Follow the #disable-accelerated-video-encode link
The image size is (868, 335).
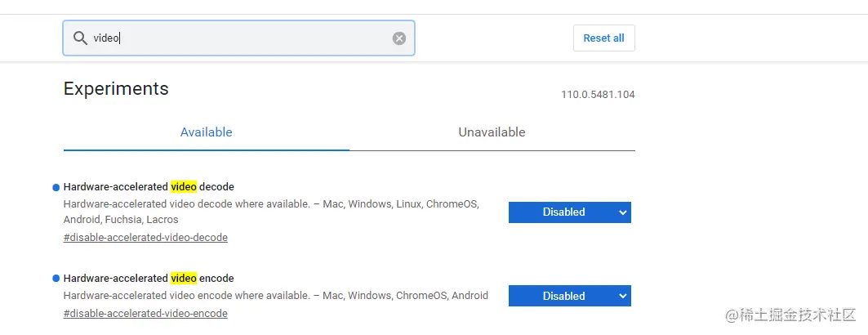(x=145, y=314)
